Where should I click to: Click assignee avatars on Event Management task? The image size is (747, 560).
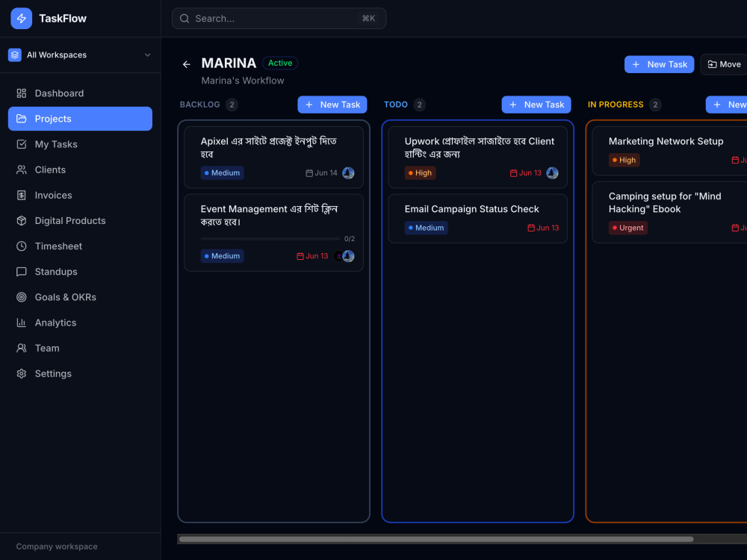click(x=344, y=256)
